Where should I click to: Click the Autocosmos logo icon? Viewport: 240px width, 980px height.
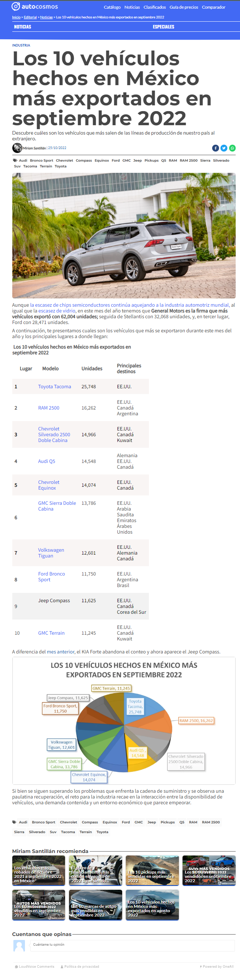16,6
